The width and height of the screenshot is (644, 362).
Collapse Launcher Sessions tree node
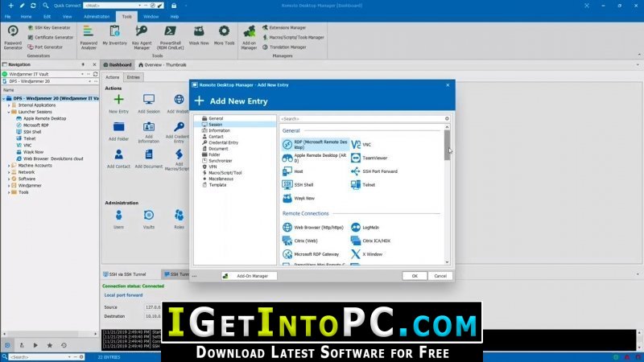9,112
